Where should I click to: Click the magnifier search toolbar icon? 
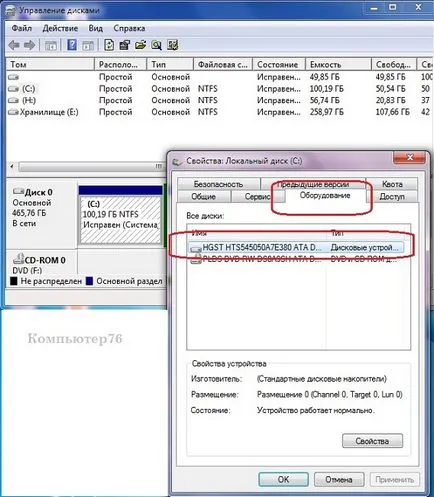[x=156, y=45]
